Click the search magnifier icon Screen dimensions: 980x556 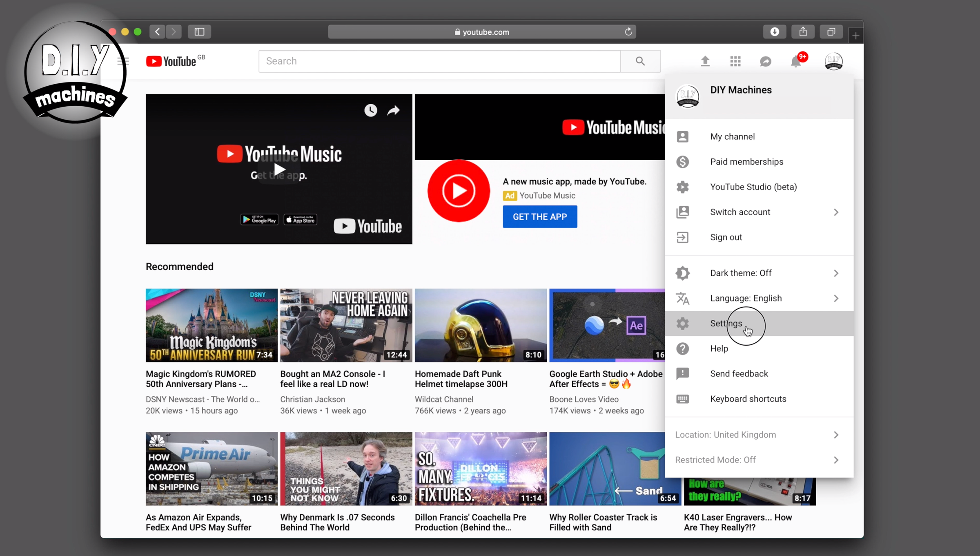[640, 61]
